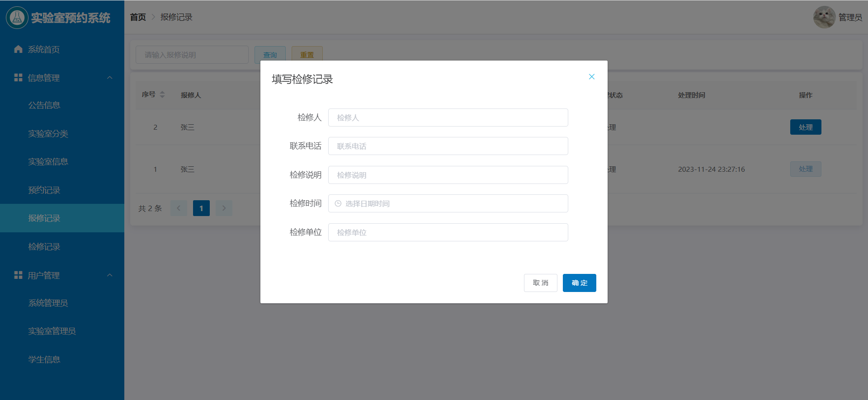Focus the 检修说明 input field
The height and width of the screenshot is (400, 868).
click(x=448, y=175)
